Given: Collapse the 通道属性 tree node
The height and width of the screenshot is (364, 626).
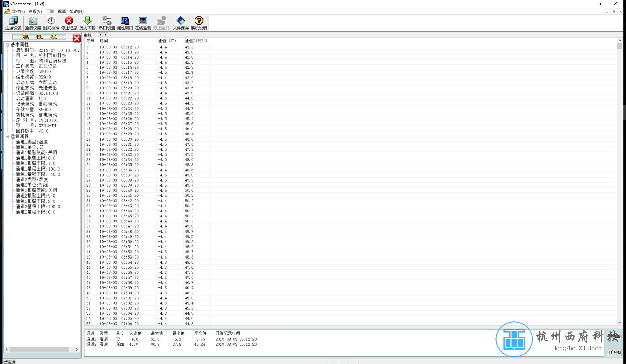Looking at the screenshot, I should tap(7, 136).
